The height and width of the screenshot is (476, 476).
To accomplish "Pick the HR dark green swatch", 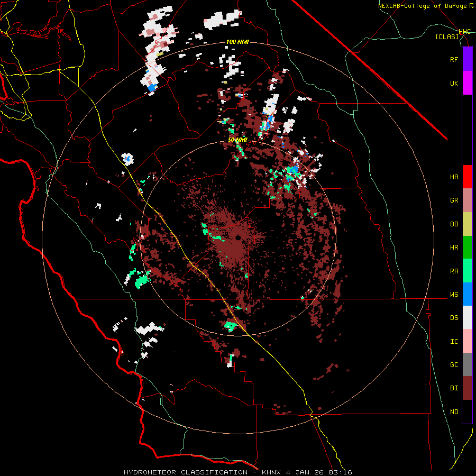I will [x=467, y=248].
